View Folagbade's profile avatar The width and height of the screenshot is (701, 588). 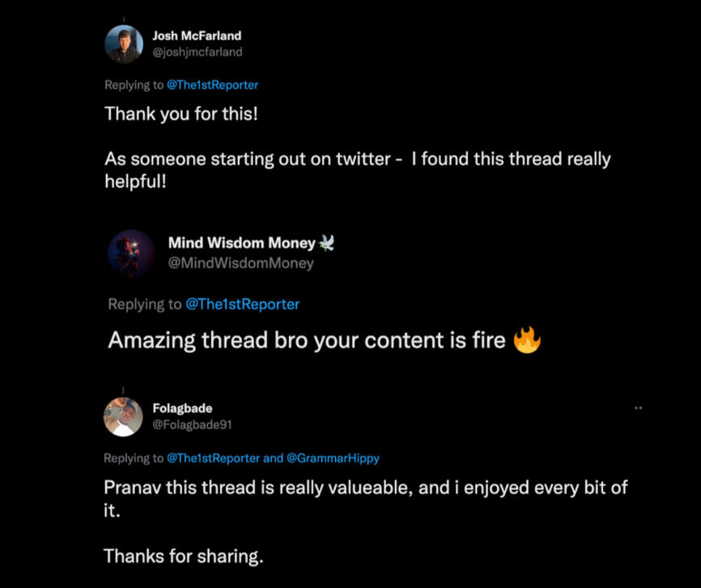click(x=123, y=416)
